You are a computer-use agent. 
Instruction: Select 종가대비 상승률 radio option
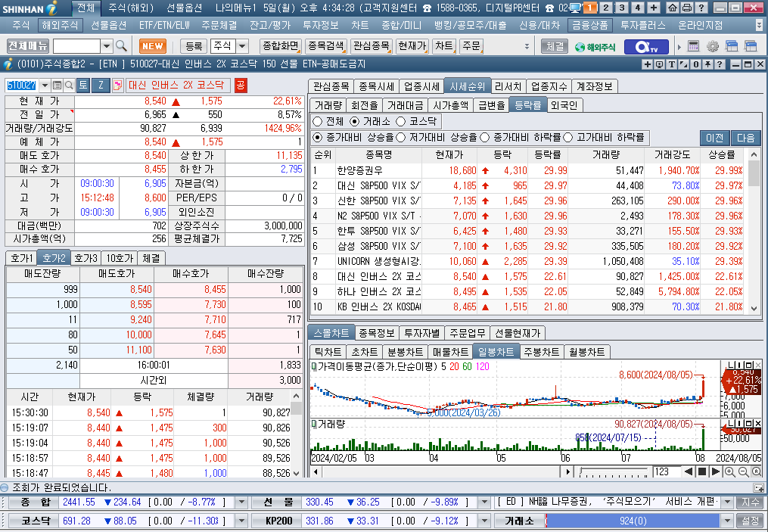[x=317, y=138]
